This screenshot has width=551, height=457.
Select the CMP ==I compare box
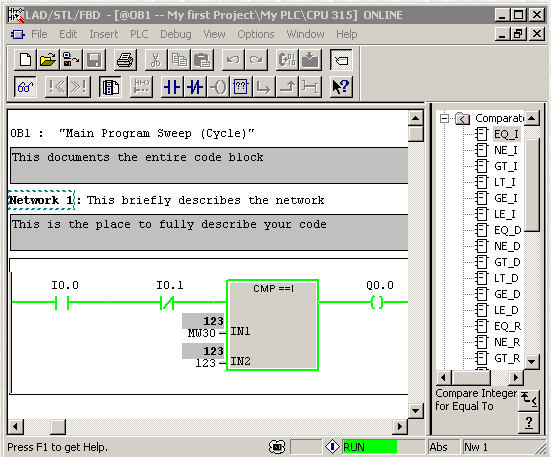click(x=273, y=325)
